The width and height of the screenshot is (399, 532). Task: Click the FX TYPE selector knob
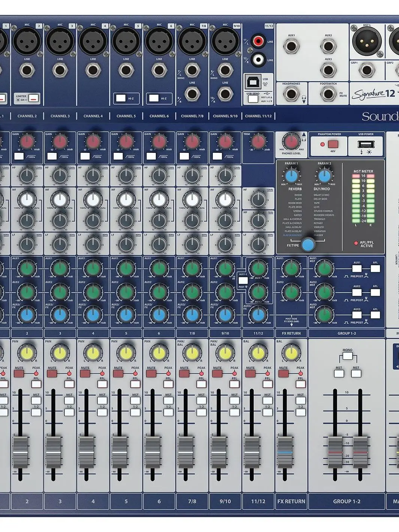click(x=308, y=245)
